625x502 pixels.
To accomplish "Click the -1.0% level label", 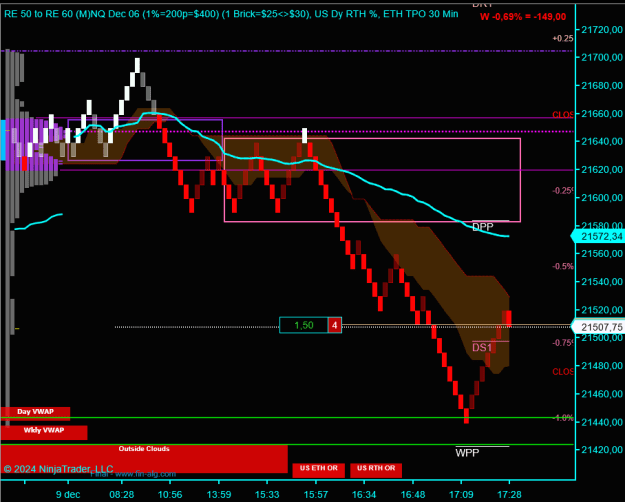I will pyautogui.click(x=563, y=418).
